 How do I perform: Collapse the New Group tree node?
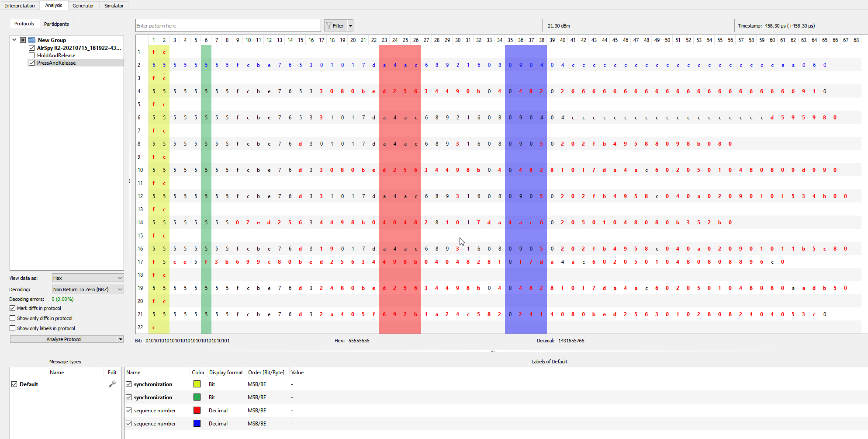14,40
